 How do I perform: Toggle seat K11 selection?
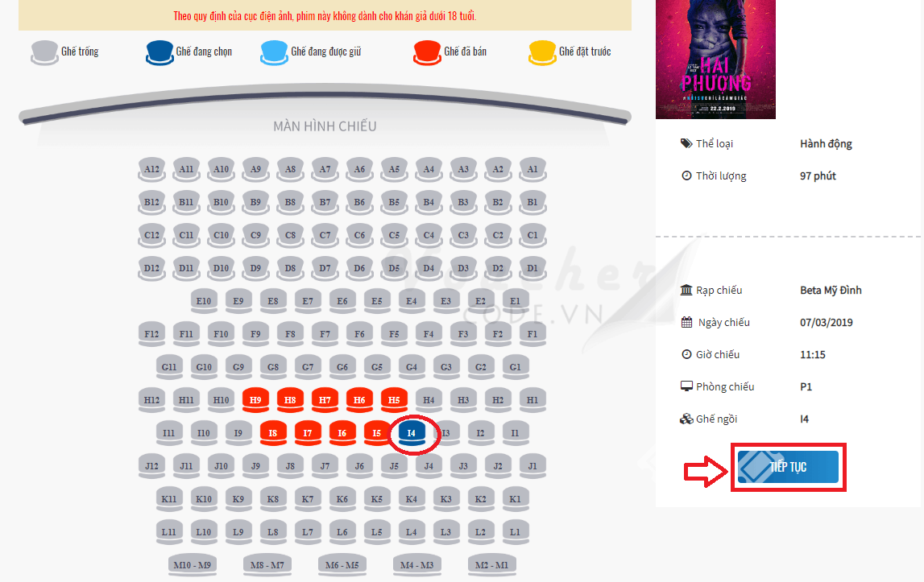point(168,500)
